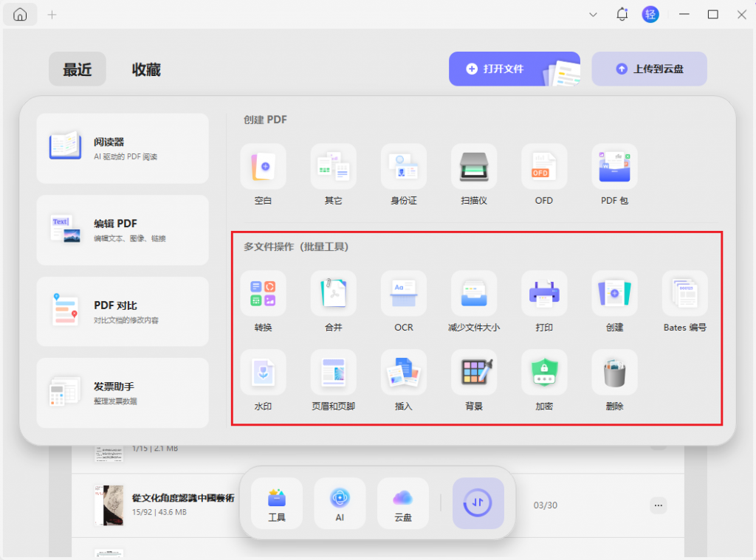Open the PDF 对比 compare card

pos(123,311)
